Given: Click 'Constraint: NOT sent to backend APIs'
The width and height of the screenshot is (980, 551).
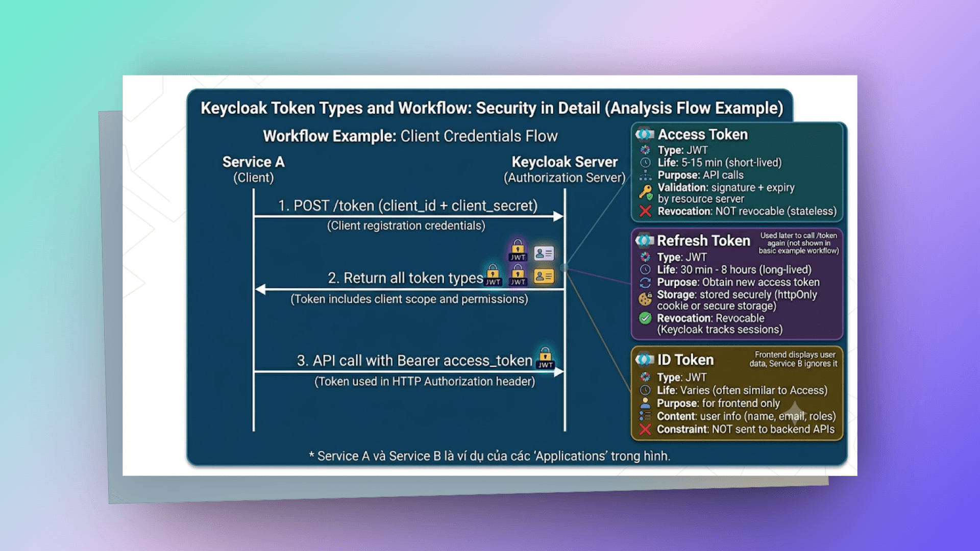Looking at the screenshot, I should click(x=746, y=430).
